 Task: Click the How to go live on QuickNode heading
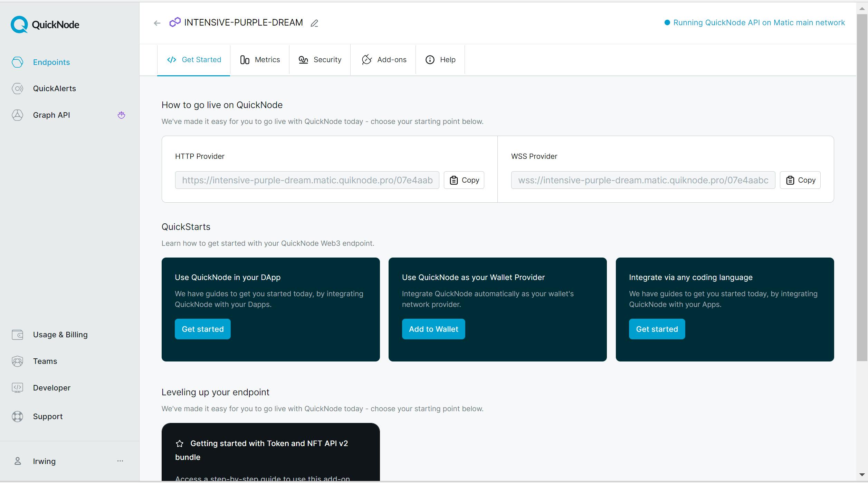click(222, 105)
